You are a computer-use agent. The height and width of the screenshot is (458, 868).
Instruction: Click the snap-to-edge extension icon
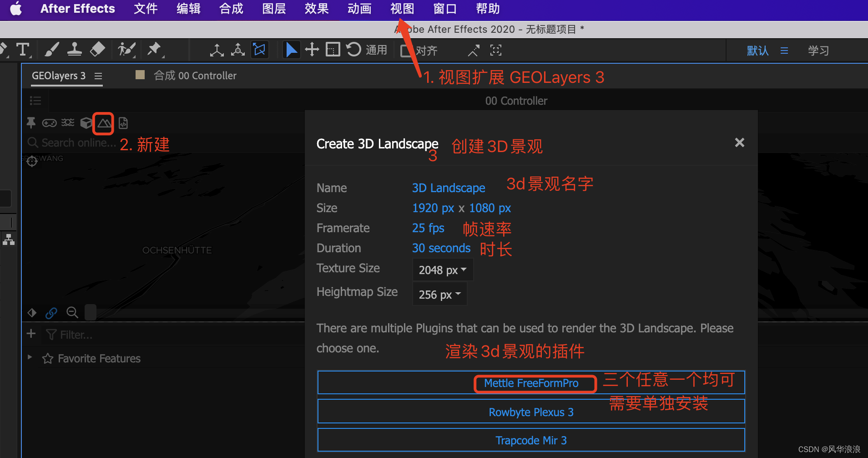coord(474,50)
